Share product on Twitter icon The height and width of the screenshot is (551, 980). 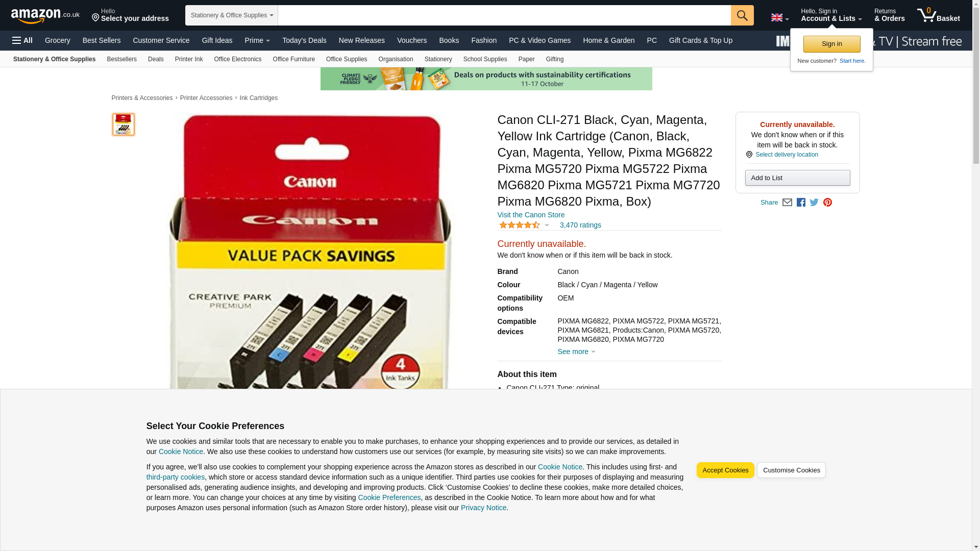(x=814, y=203)
